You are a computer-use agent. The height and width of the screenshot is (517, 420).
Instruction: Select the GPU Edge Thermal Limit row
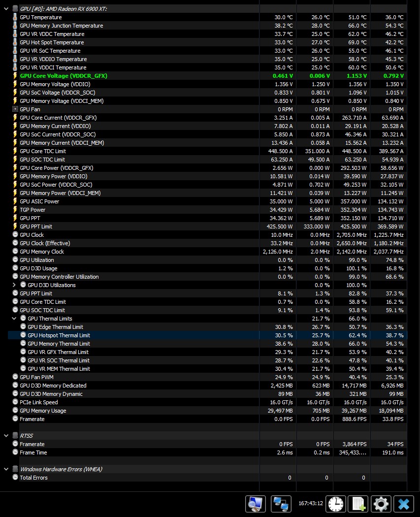[x=208, y=327]
